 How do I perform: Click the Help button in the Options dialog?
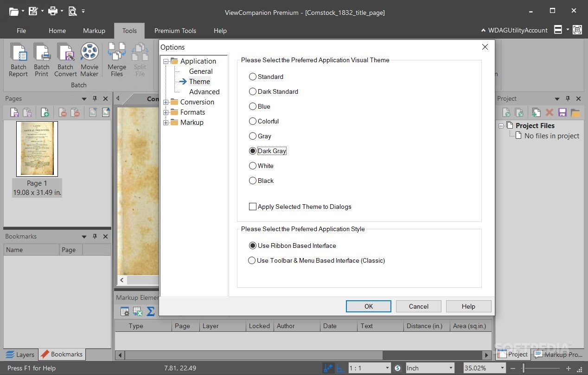point(468,306)
